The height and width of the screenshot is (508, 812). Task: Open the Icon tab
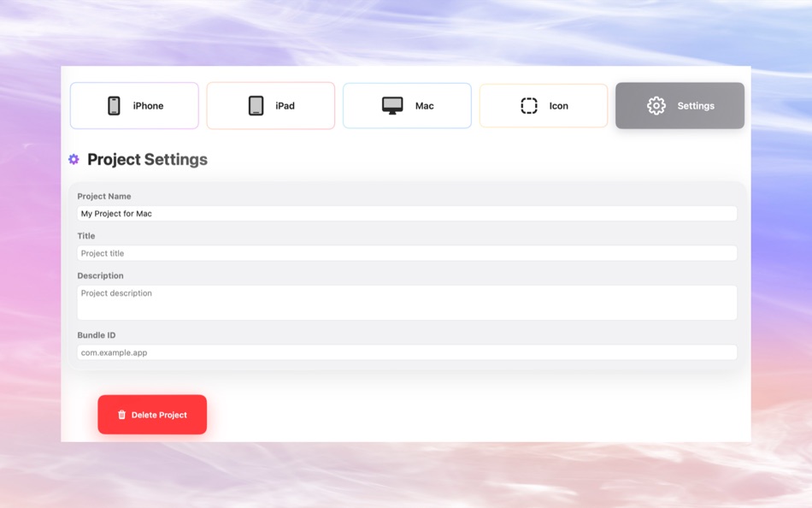(x=544, y=105)
